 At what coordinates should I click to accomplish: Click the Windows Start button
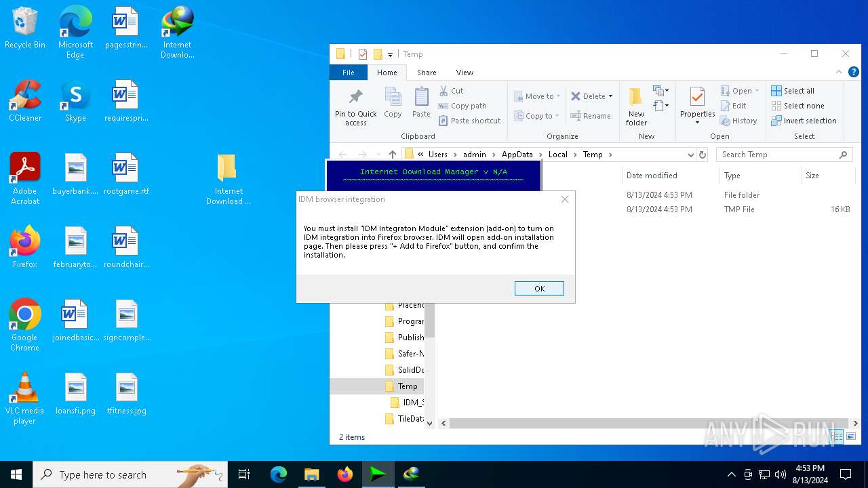pyautogui.click(x=16, y=474)
